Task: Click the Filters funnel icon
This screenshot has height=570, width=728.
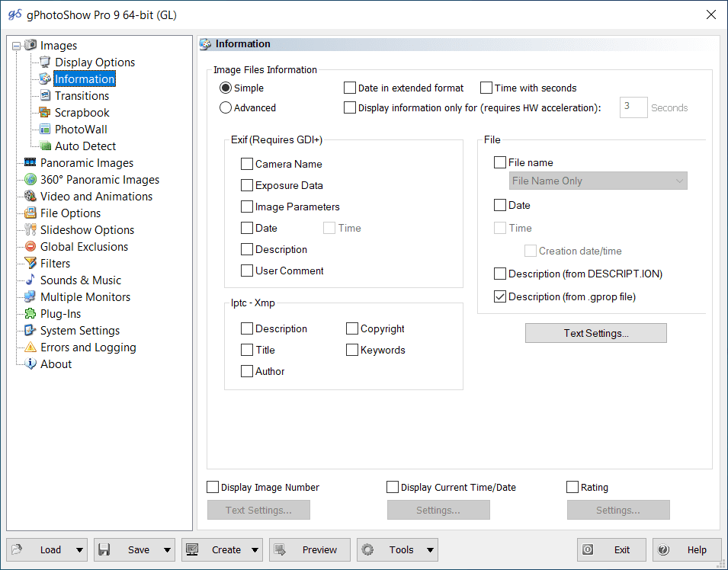Action: (30, 263)
